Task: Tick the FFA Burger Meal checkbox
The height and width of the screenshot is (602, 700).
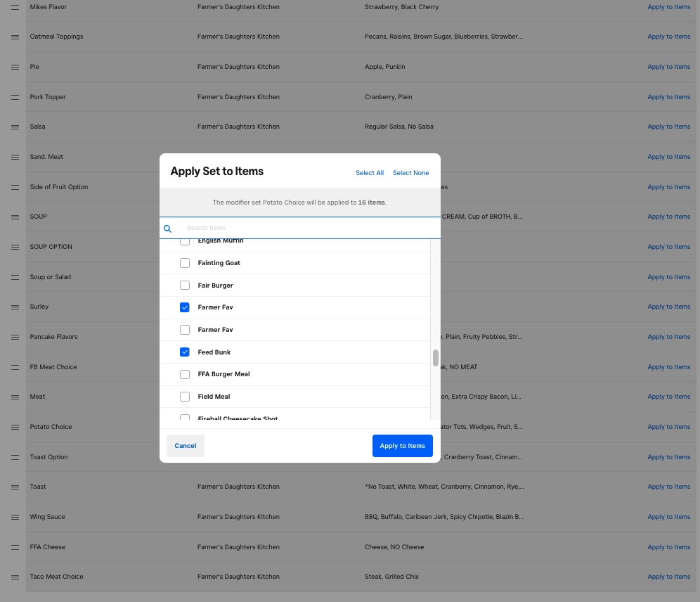Action: tap(185, 374)
